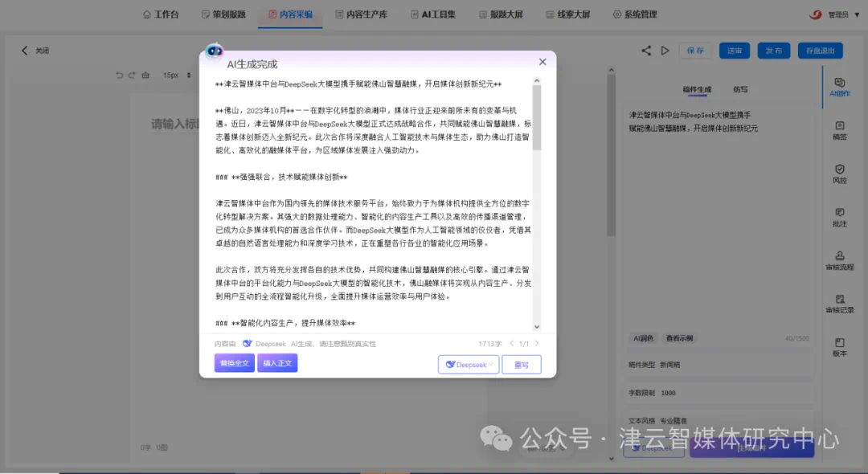Click the 强强联合 heading line
The image size is (868, 474).
(x=282, y=177)
